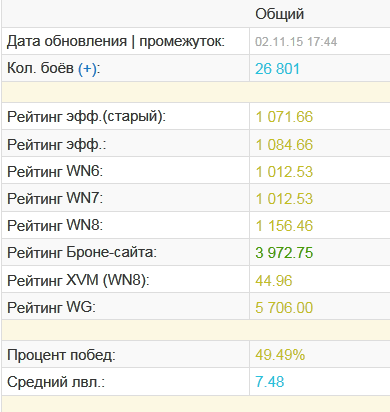Select the Рейтинг эфф.: row label
Viewport: 390px width, 412px height.
pos(57,145)
